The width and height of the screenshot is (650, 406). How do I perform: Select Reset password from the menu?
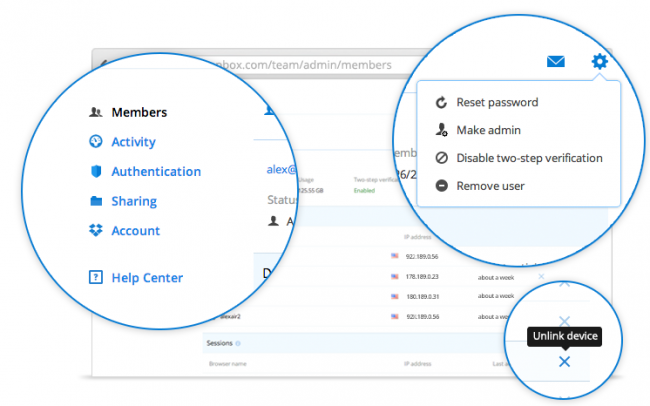click(x=497, y=102)
